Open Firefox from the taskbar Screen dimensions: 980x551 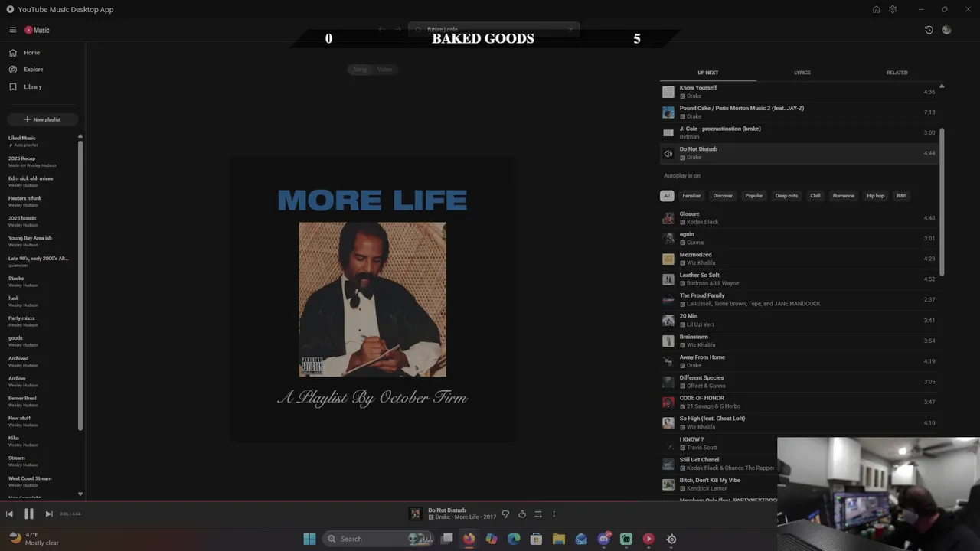(469, 539)
